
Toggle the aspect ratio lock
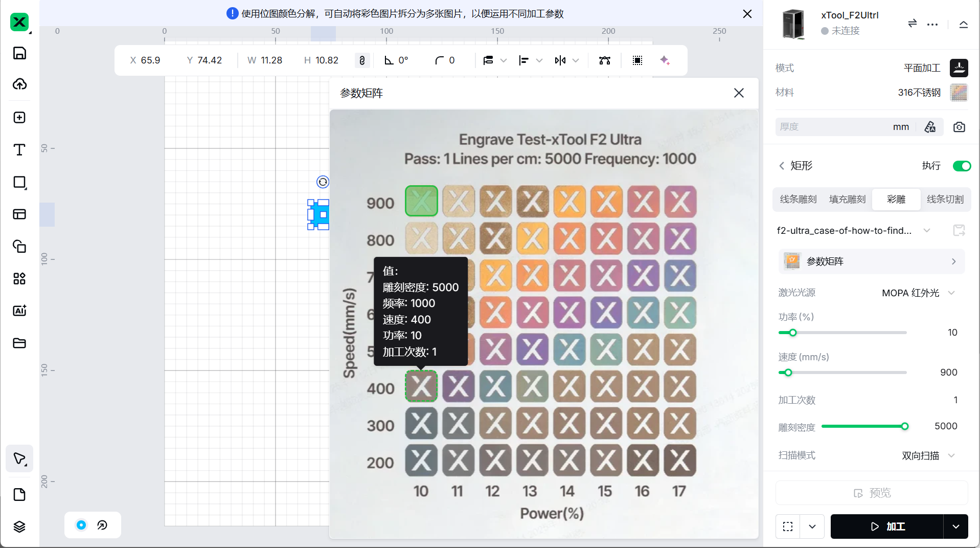[x=362, y=60]
